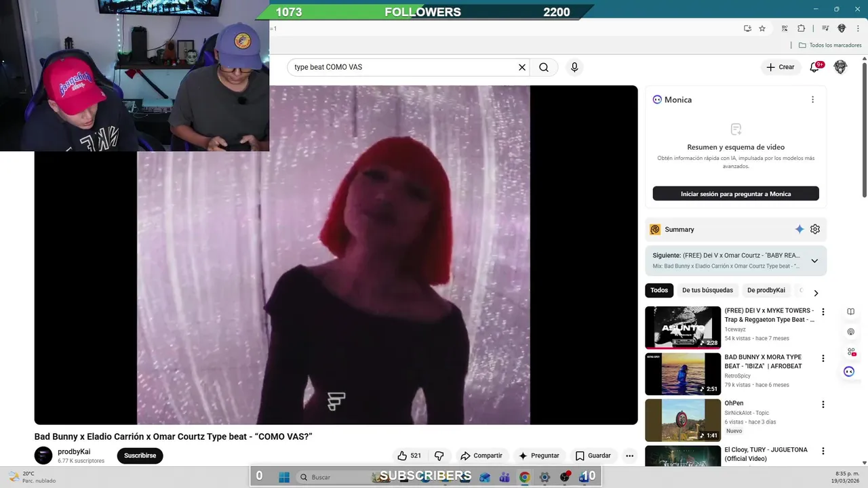Open the Chrome media control icon
This screenshot has height=488, width=868.
[825, 28]
